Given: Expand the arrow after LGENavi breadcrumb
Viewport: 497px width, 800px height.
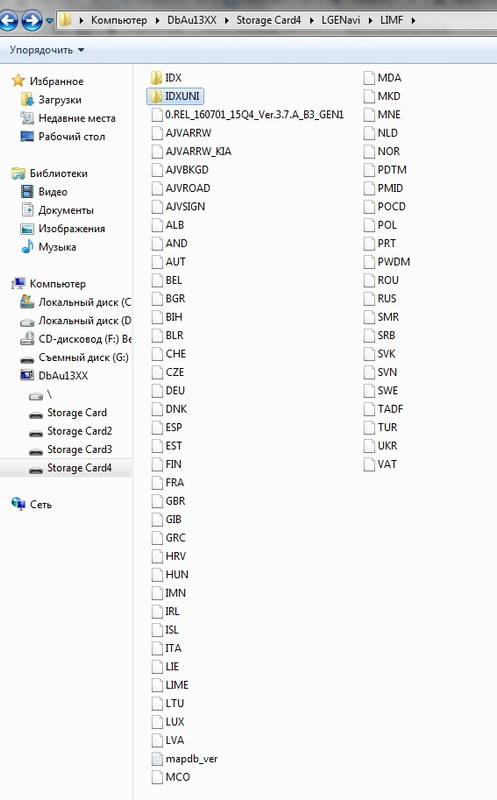Looking at the screenshot, I should tap(370, 20).
